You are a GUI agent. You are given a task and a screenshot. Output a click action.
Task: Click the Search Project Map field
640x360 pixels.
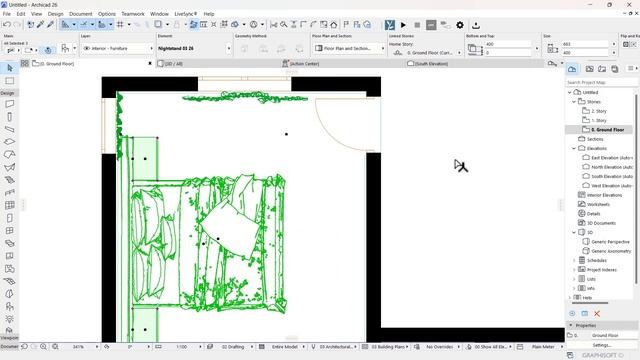(x=602, y=82)
